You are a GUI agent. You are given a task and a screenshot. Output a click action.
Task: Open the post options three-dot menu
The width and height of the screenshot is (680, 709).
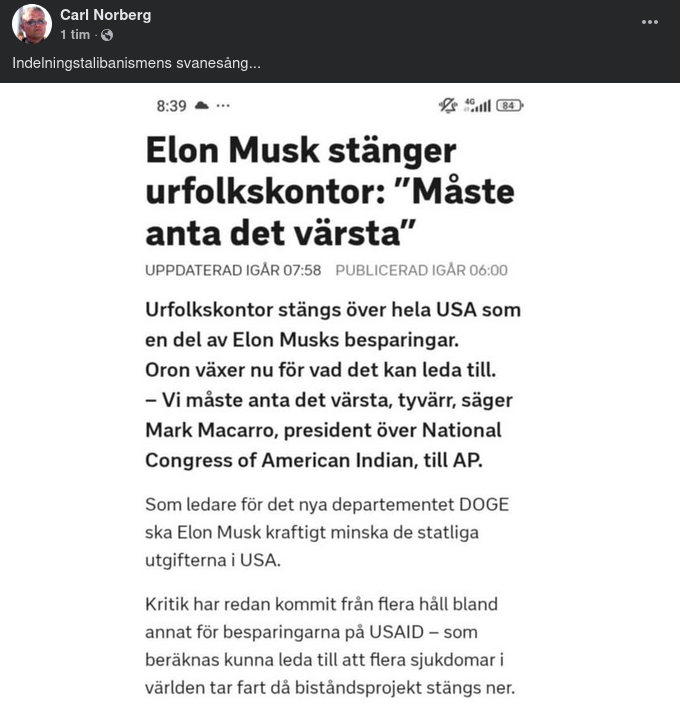pyautogui.click(x=650, y=22)
